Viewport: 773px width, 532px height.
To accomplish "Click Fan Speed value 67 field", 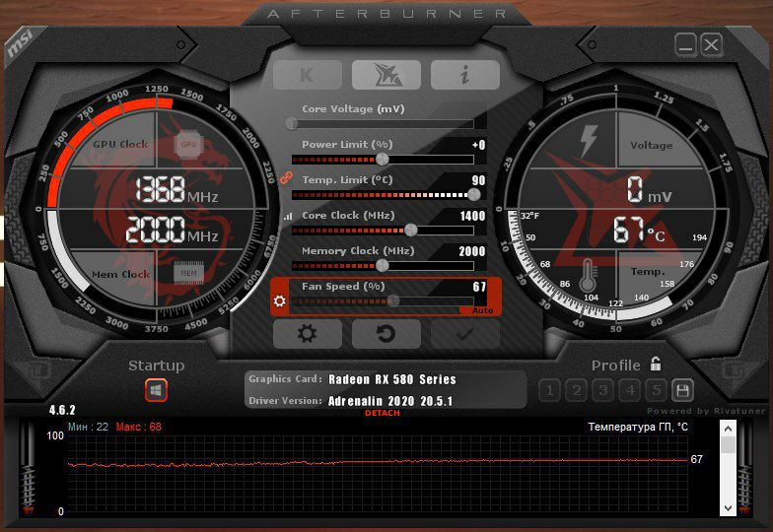I will pos(479,287).
